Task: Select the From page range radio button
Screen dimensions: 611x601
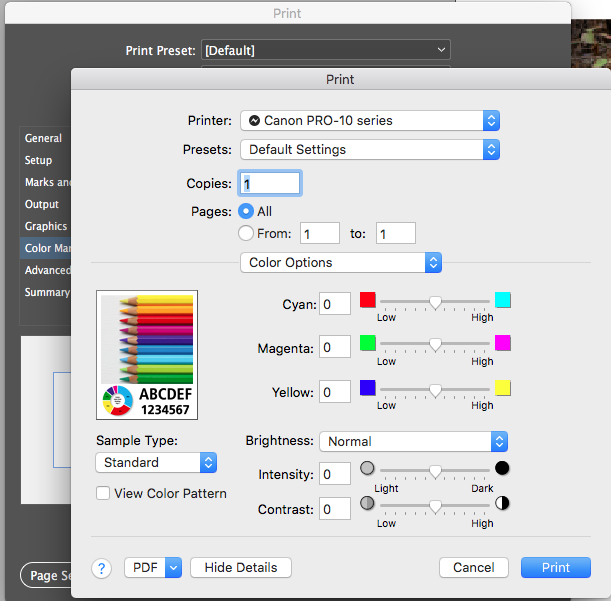Action: (x=246, y=233)
